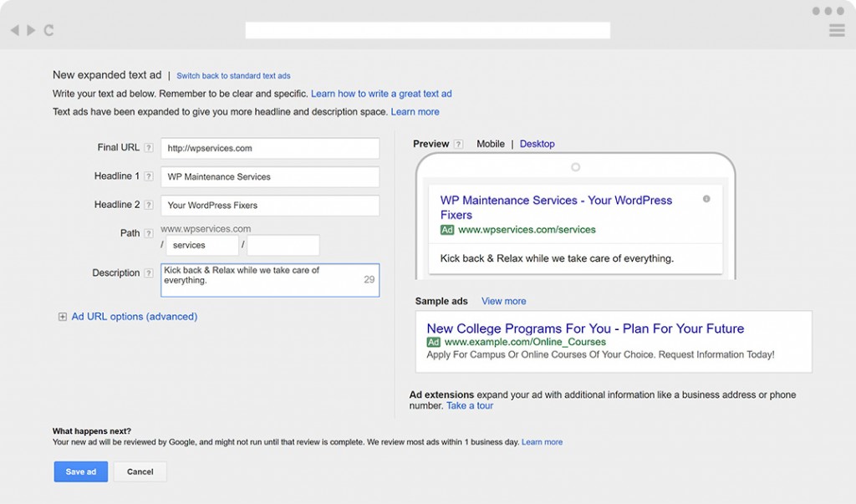Image resolution: width=856 pixels, height=504 pixels.
Task: Open the browser hamburger menu
Action: [836, 30]
